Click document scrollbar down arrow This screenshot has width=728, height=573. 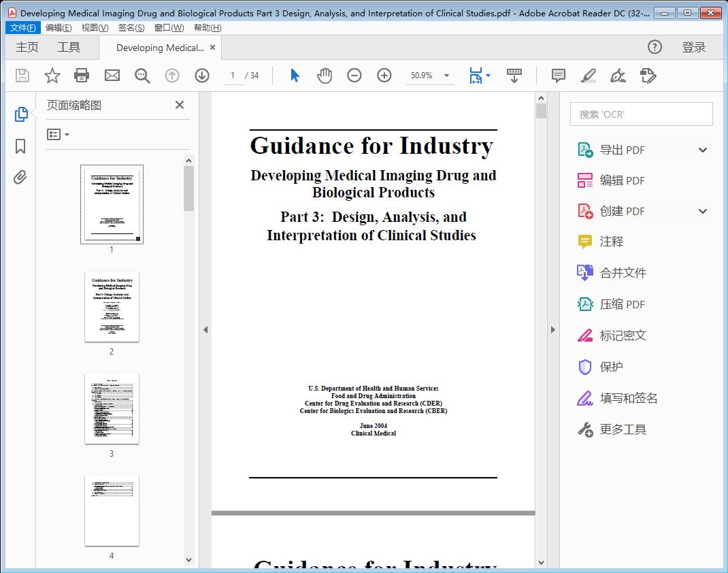click(x=541, y=562)
